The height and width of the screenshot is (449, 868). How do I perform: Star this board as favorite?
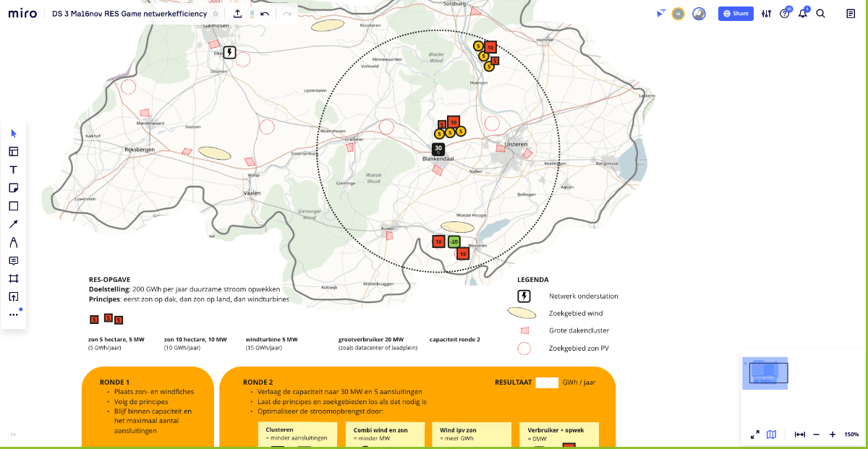[215, 14]
